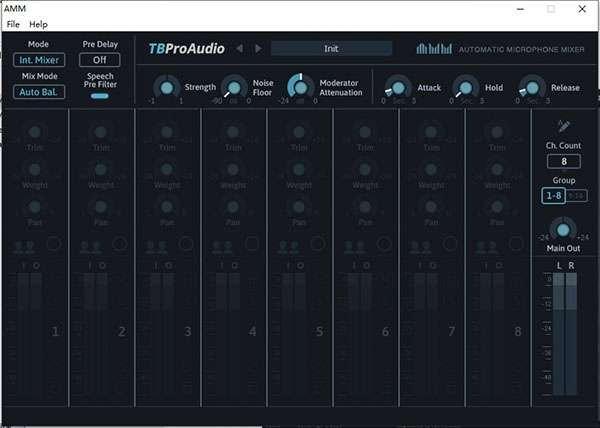Toggle the round button on channel 2

[120, 244]
